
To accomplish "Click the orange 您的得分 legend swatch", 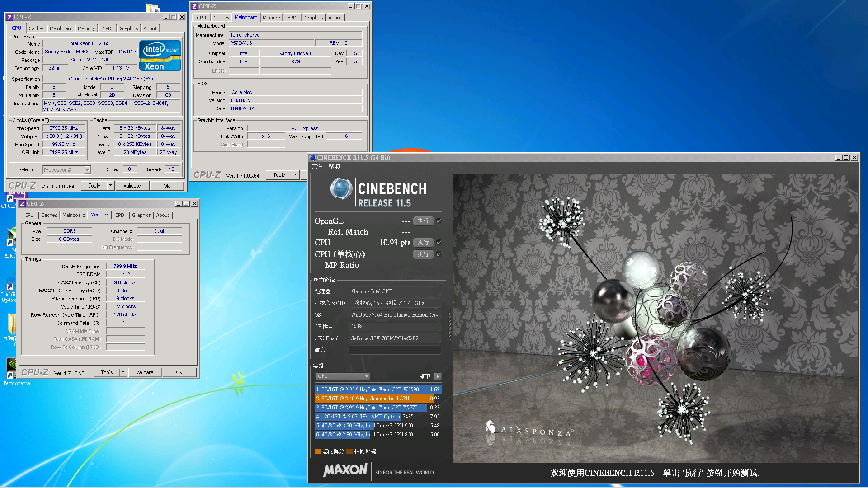I will pos(318,451).
